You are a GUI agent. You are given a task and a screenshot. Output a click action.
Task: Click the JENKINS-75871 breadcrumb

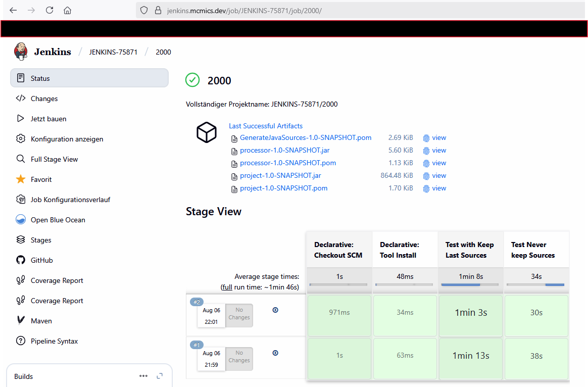click(113, 52)
